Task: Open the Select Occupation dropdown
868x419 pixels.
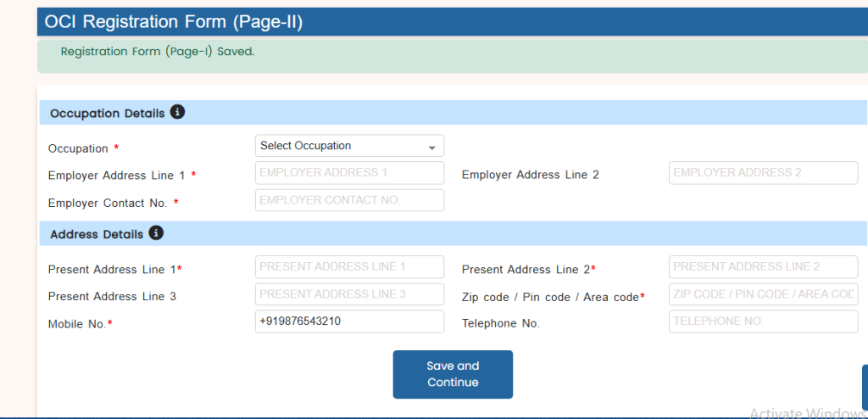Action: [349, 146]
